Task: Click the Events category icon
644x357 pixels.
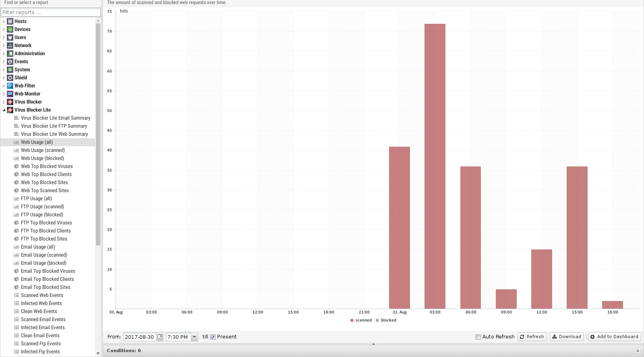Action: 10,62
